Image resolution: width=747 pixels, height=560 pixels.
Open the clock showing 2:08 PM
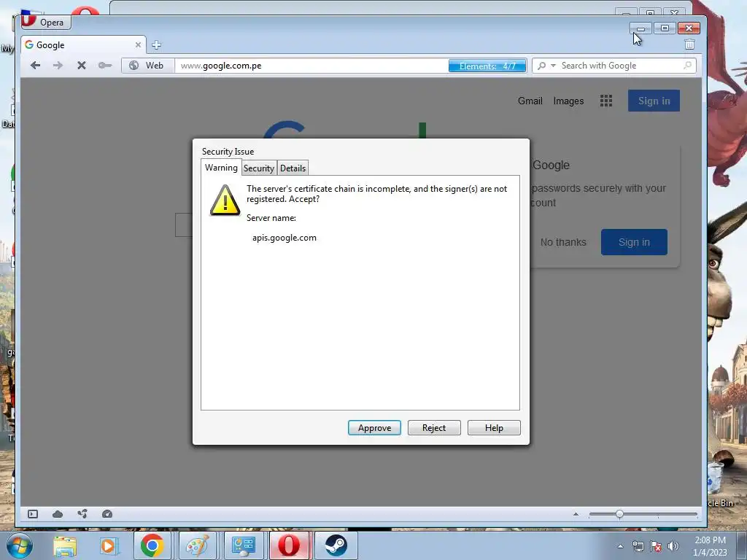click(710, 546)
